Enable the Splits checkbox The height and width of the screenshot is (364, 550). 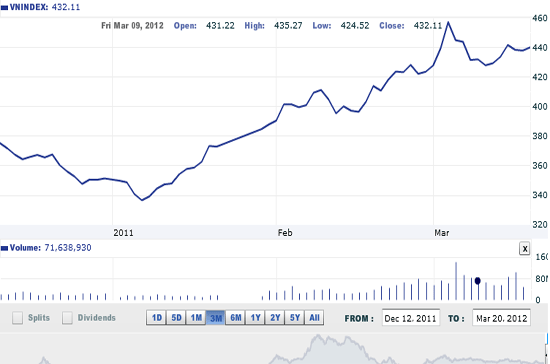(17, 318)
